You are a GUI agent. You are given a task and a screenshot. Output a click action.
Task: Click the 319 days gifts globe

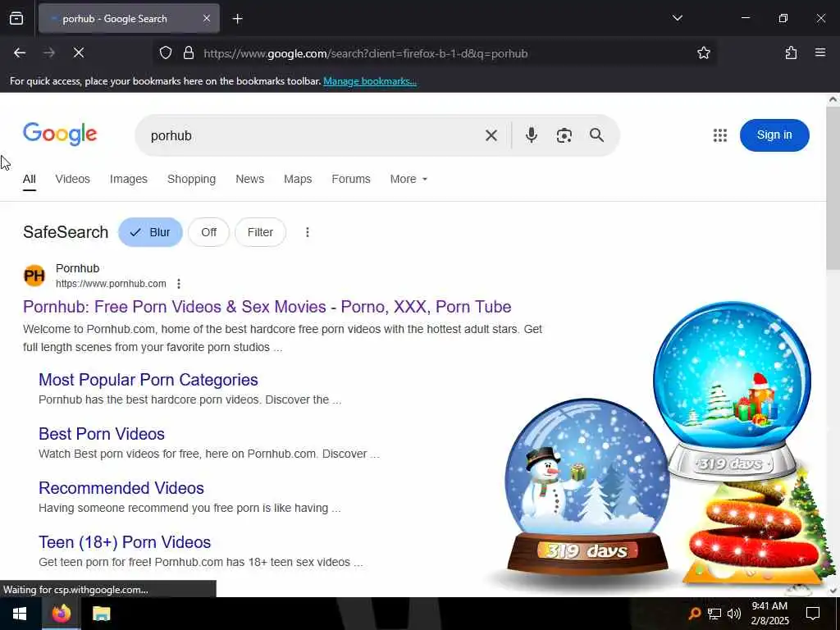732,390
